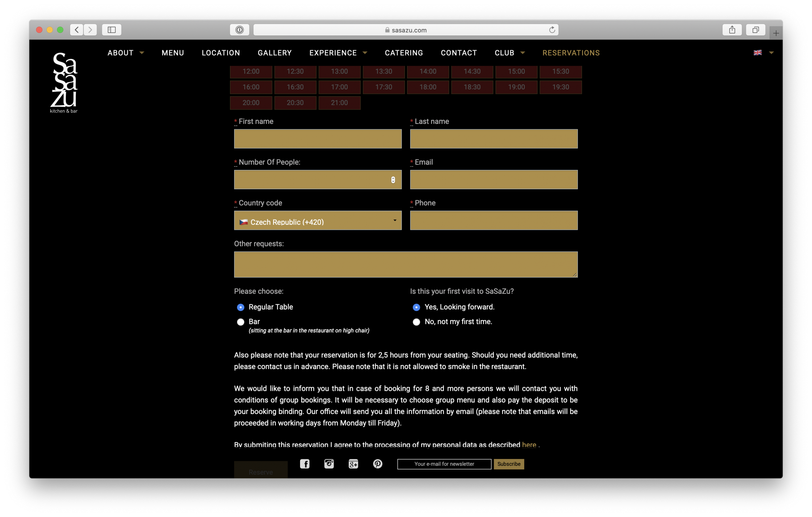The image size is (812, 517).
Task: Open the personal data 'here' link
Action: point(529,444)
